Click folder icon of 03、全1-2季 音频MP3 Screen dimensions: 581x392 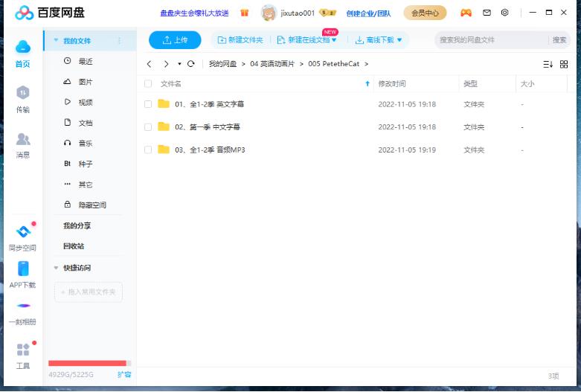coord(164,150)
